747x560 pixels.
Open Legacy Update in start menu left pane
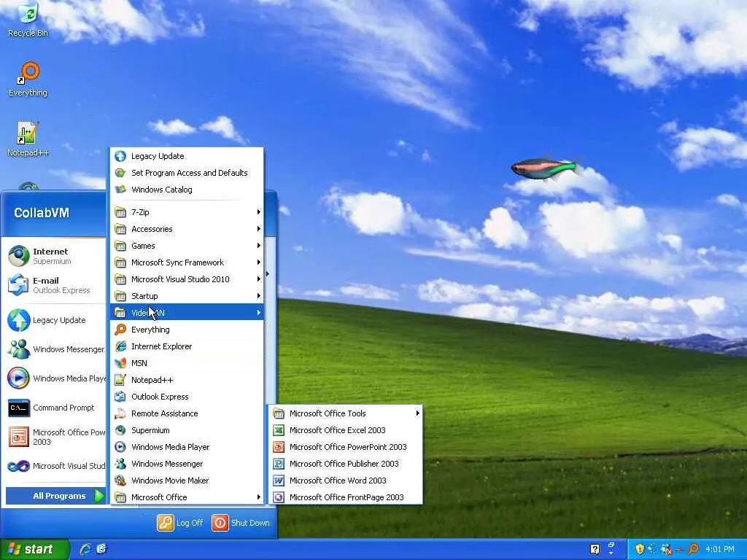pyautogui.click(x=55, y=320)
